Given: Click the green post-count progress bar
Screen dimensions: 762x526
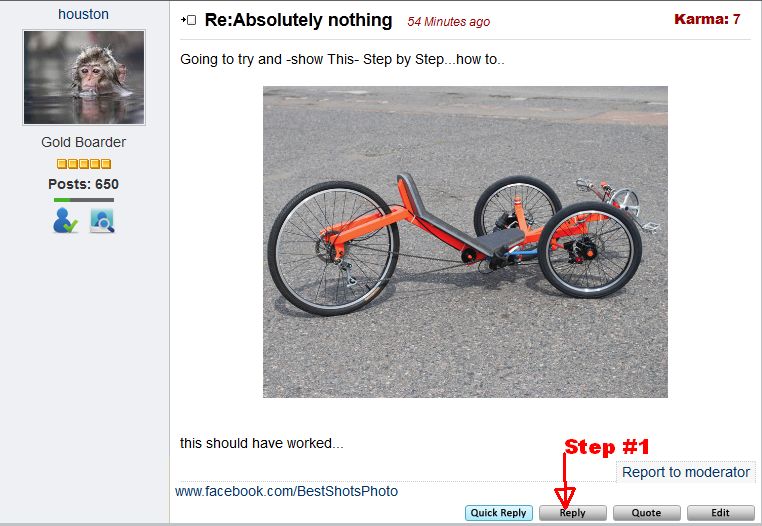Looking at the screenshot, I should [x=84, y=200].
